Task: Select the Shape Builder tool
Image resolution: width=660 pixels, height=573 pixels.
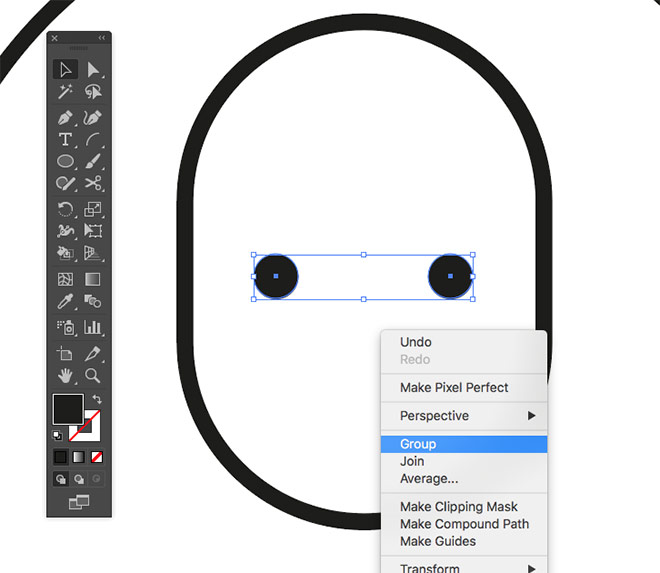Action: click(65, 253)
